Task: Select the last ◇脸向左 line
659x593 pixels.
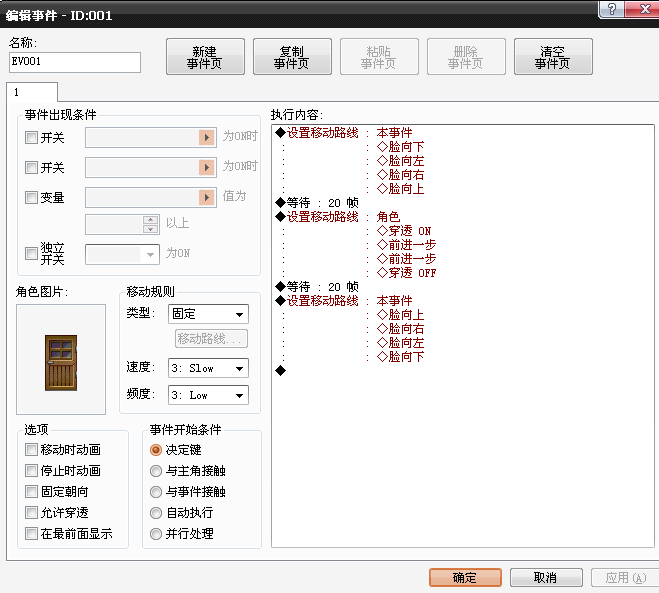Action: 400,343
